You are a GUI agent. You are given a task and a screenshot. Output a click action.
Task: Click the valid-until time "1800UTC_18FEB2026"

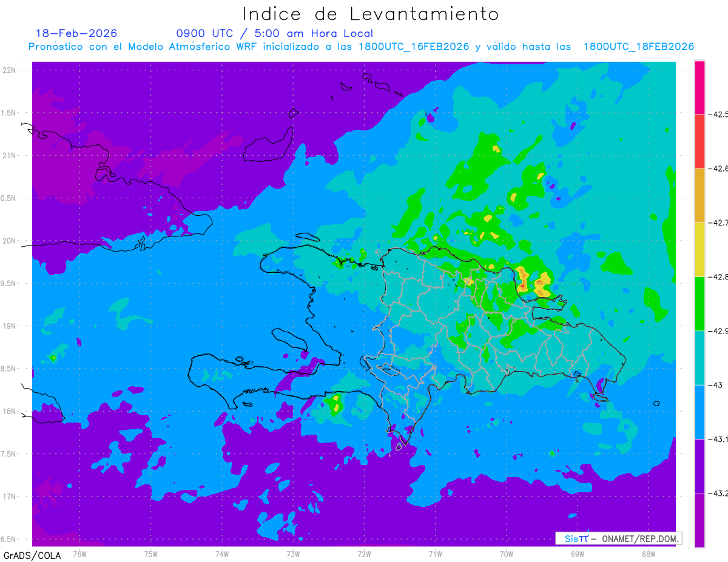coord(638,47)
